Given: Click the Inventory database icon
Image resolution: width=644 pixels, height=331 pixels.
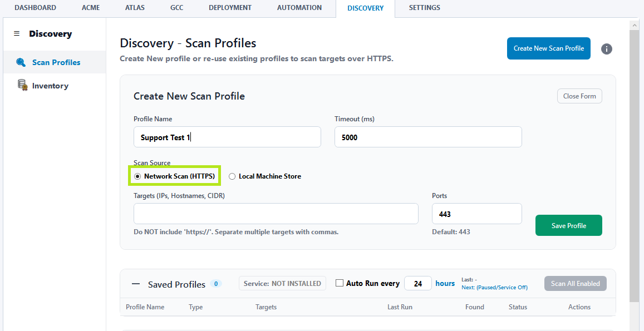Looking at the screenshot, I should click(x=22, y=85).
